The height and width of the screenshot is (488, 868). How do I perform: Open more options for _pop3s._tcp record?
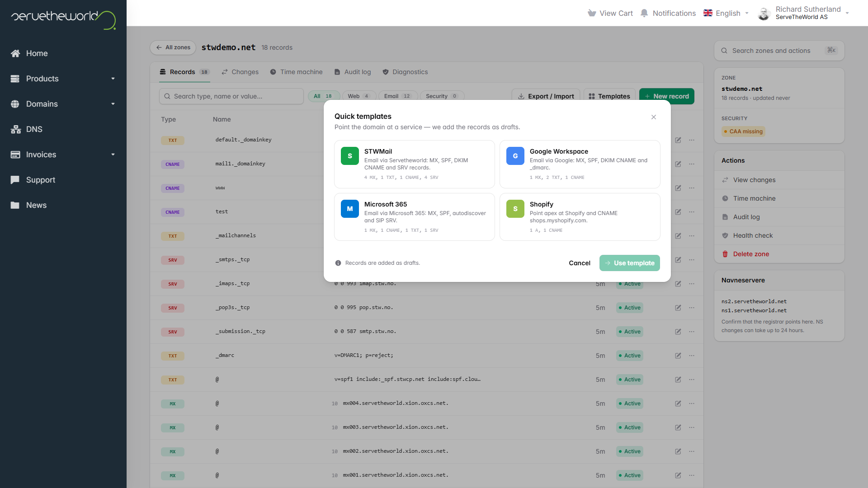coord(692,308)
